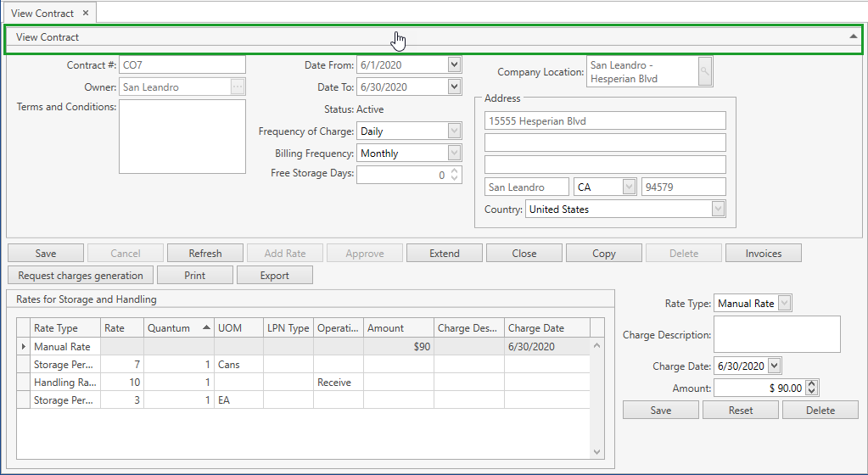Collapse the View Contract panel header arrow

point(853,37)
